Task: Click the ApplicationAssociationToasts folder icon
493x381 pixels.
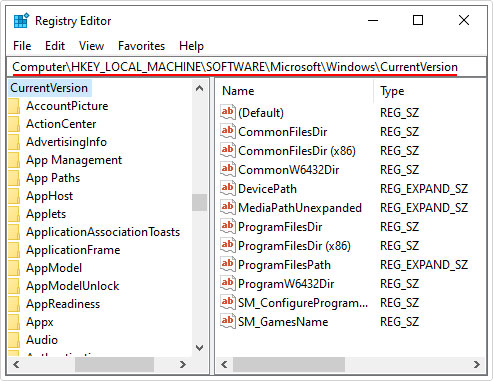Action: pyautogui.click(x=14, y=232)
